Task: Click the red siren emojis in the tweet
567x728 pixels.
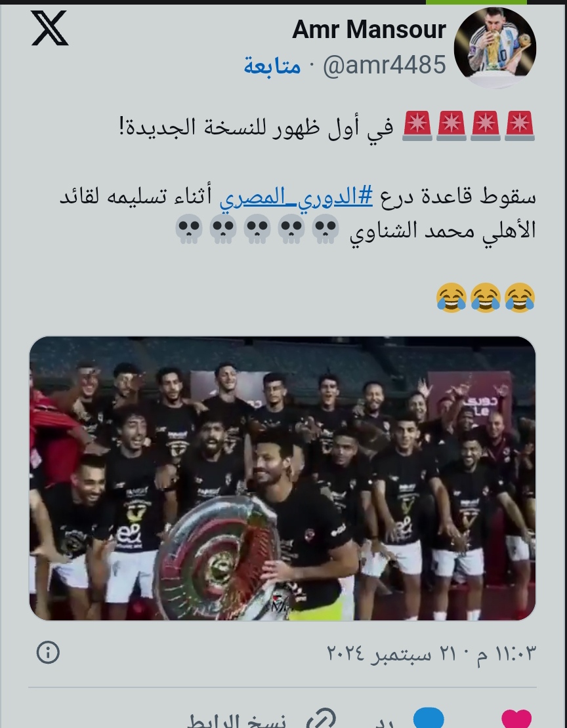Action: click(x=469, y=126)
